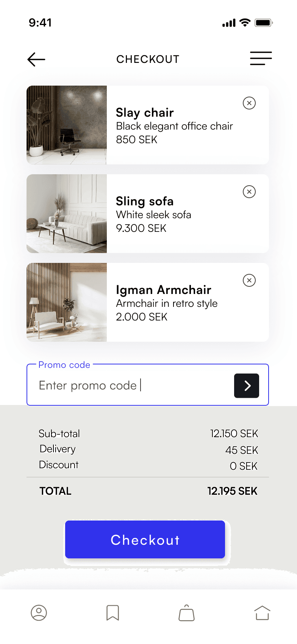Image resolution: width=297 pixels, height=644 pixels.
Task: Open the hamburger menu icon
Action: pos(261,58)
